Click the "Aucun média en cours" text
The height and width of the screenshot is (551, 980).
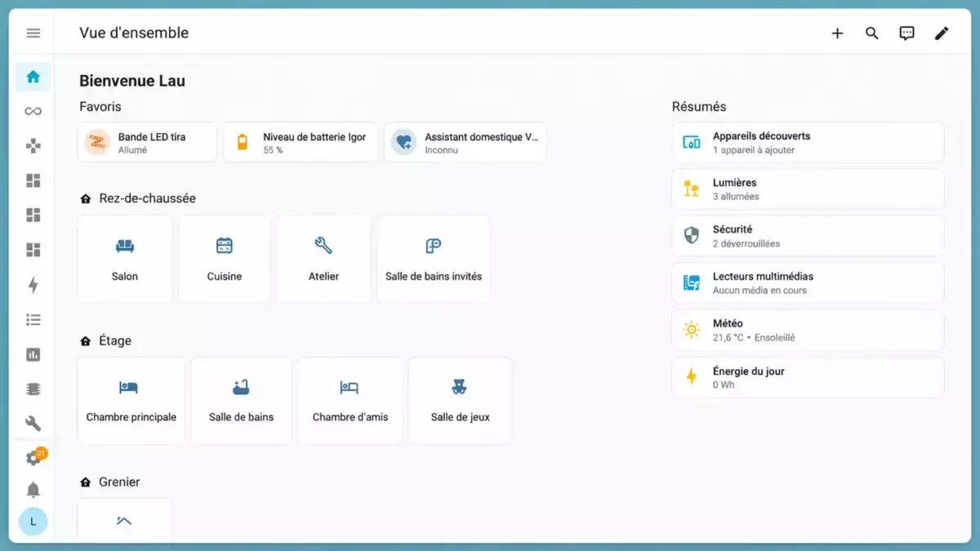(x=759, y=291)
